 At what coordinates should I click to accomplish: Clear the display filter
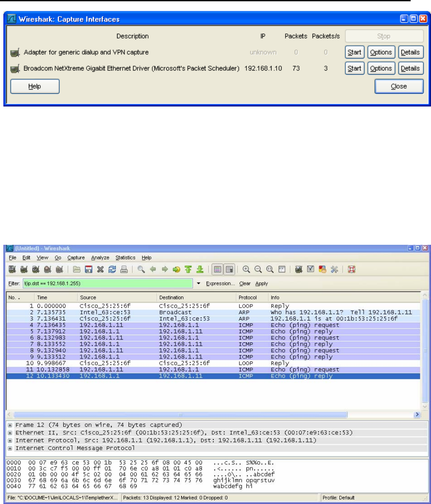245,283
